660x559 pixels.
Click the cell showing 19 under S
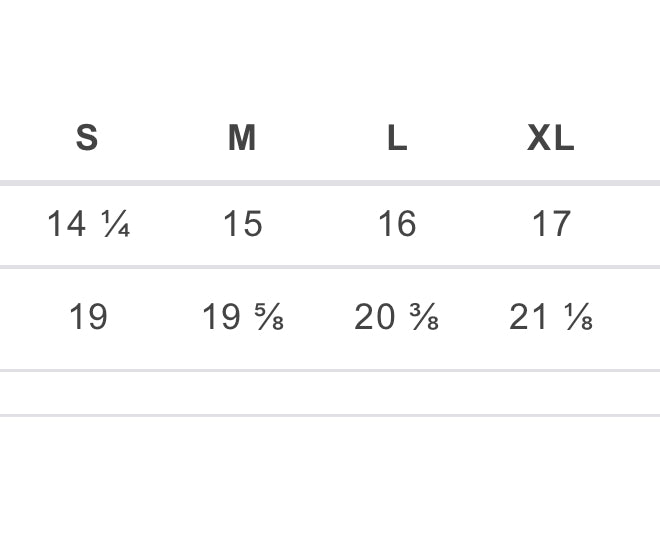[88, 318]
